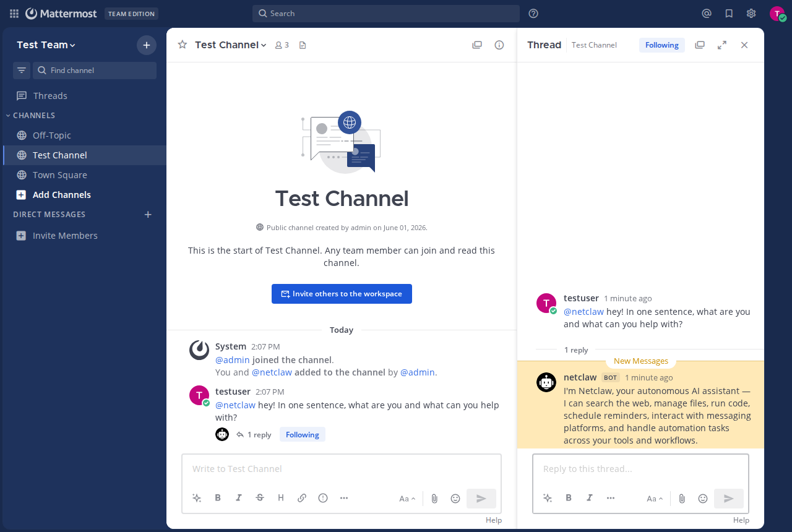Attach file in channel composer
Image resolution: width=792 pixels, height=532 pixels.
tap(434, 499)
